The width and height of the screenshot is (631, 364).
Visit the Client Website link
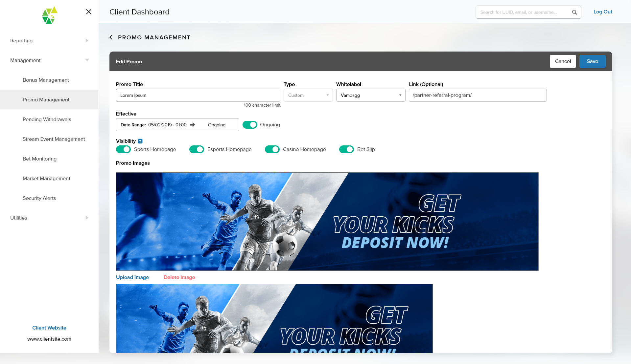point(49,328)
